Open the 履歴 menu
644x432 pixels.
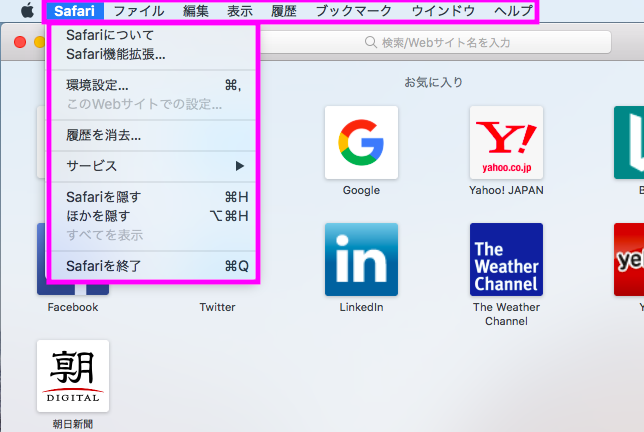click(x=284, y=11)
